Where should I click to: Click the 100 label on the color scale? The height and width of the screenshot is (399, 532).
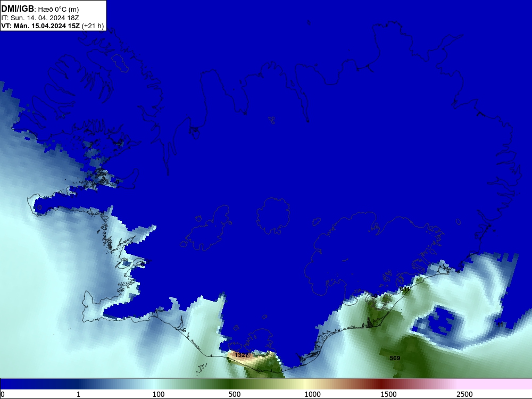pos(159,394)
